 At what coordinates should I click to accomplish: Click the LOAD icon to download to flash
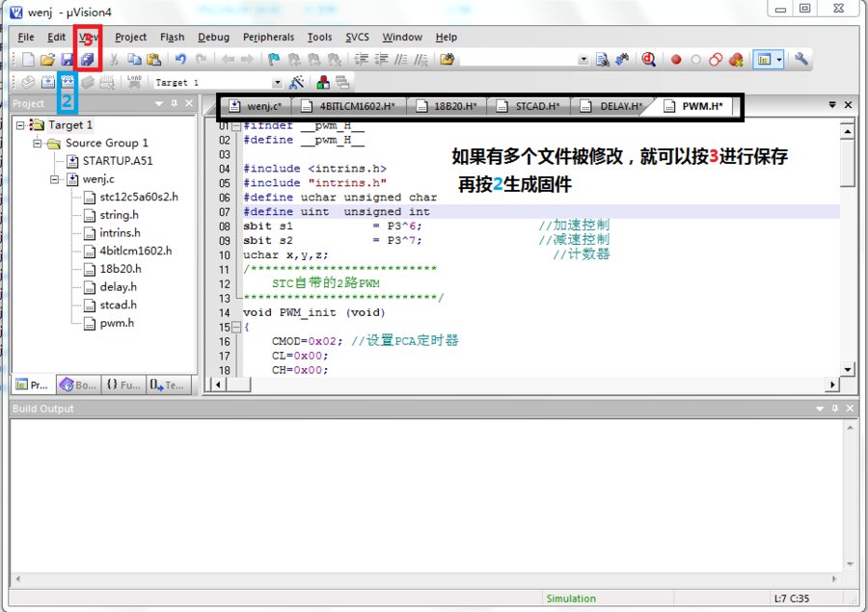[x=135, y=81]
